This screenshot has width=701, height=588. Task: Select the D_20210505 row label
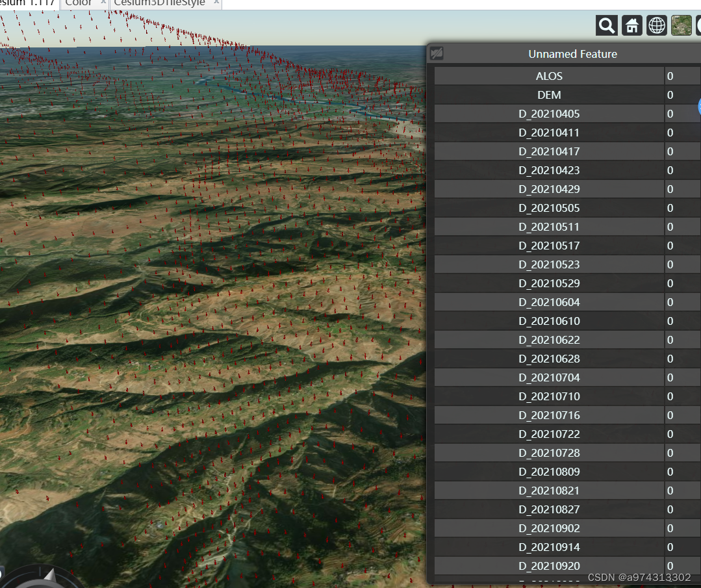(x=549, y=208)
